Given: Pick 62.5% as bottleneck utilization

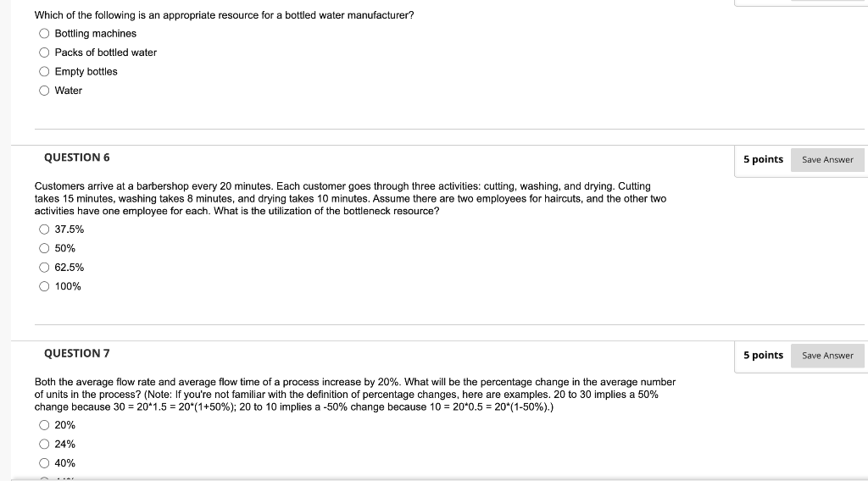Looking at the screenshot, I should pos(44,268).
